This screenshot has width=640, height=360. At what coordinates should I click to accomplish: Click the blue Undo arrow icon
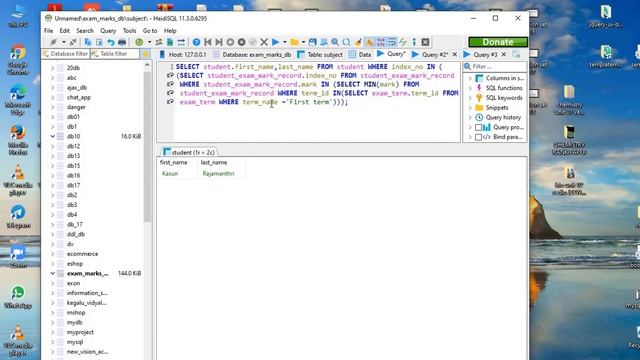pos(111,42)
